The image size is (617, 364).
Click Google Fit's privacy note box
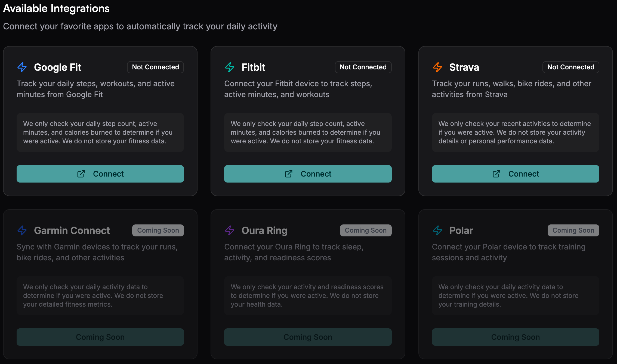[100, 132]
